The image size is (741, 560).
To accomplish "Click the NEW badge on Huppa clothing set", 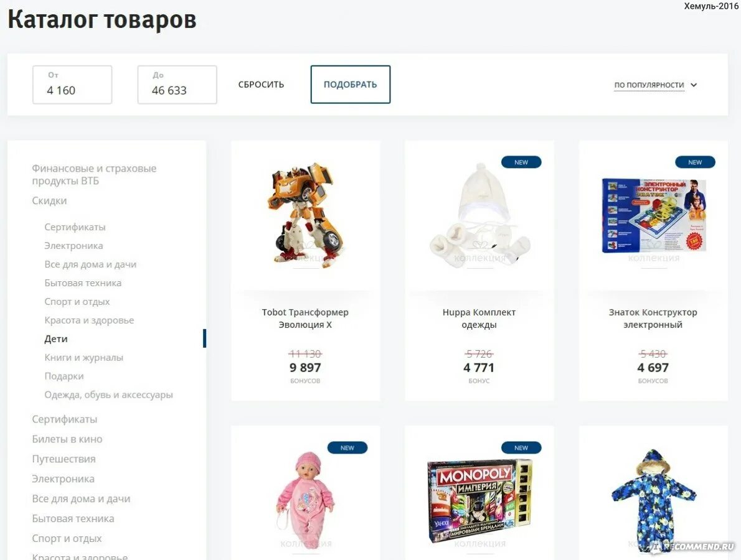I will [521, 162].
